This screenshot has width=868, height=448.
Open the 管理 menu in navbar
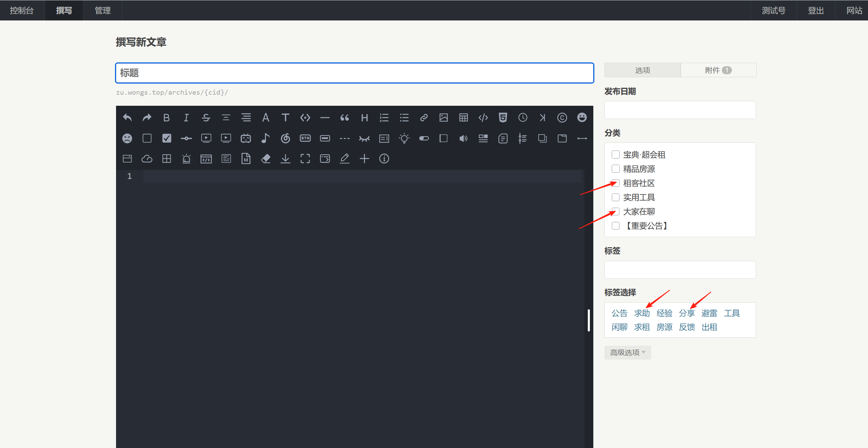[103, 10]
